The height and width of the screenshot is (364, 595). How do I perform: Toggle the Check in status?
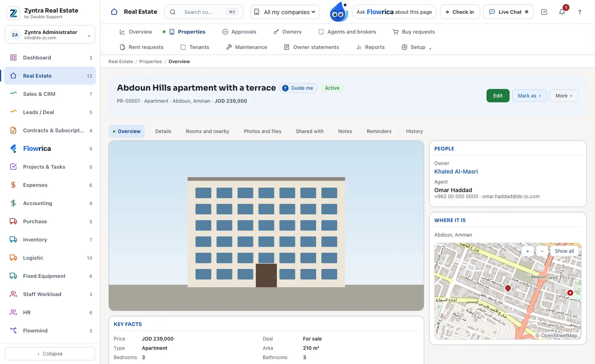460,12
